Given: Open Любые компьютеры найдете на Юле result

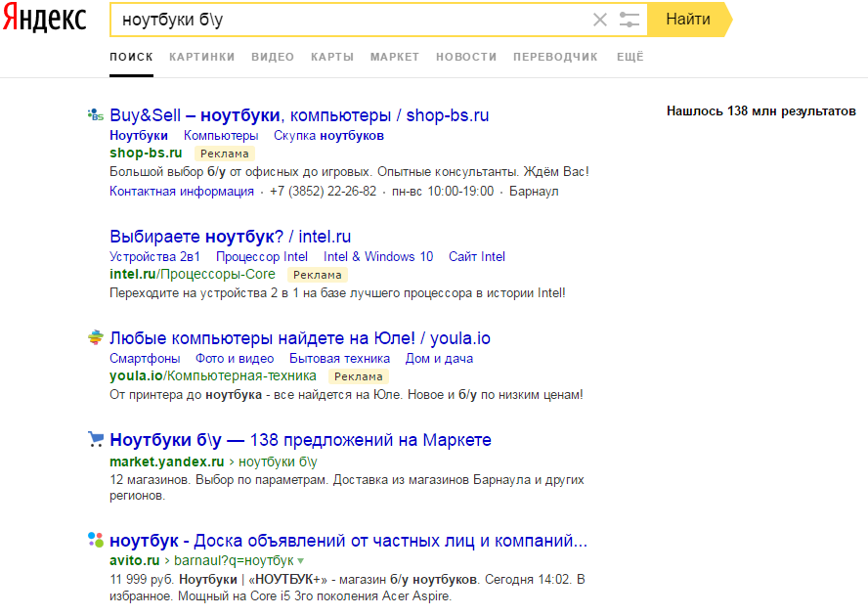Looking at the screenshot, I should pyautogui.click(x=300, y=338).
